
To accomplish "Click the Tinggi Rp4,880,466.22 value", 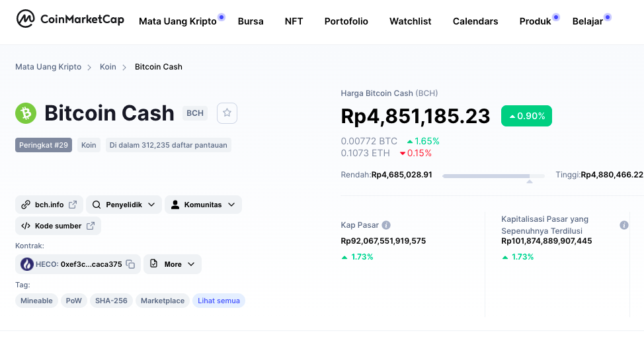I will click(612, 175).
